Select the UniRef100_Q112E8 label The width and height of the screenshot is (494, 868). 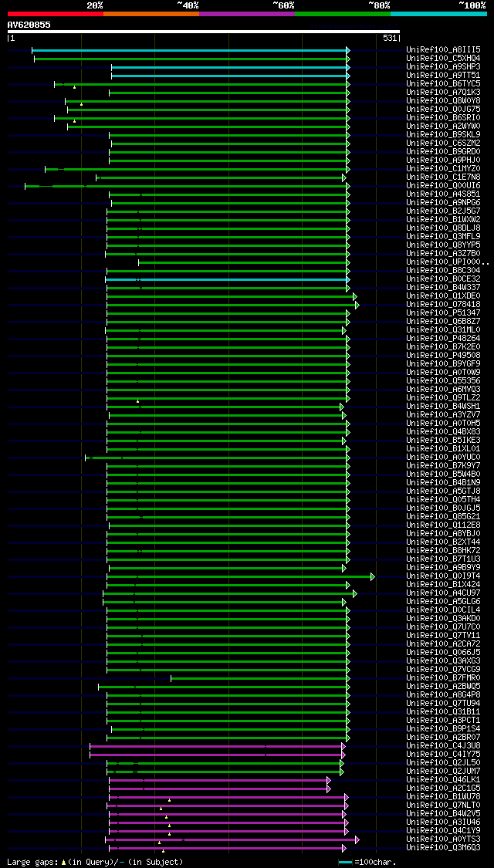tap(443, 525)
